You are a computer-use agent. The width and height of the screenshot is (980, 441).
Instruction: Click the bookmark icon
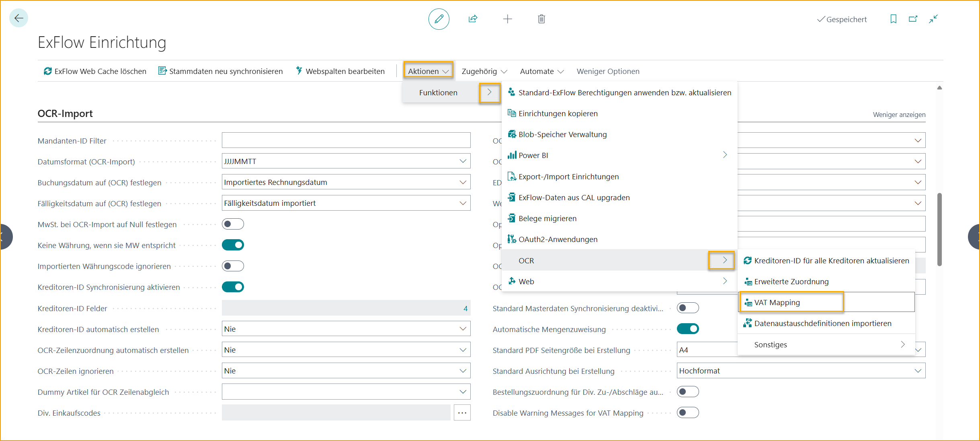click(893, 19)
